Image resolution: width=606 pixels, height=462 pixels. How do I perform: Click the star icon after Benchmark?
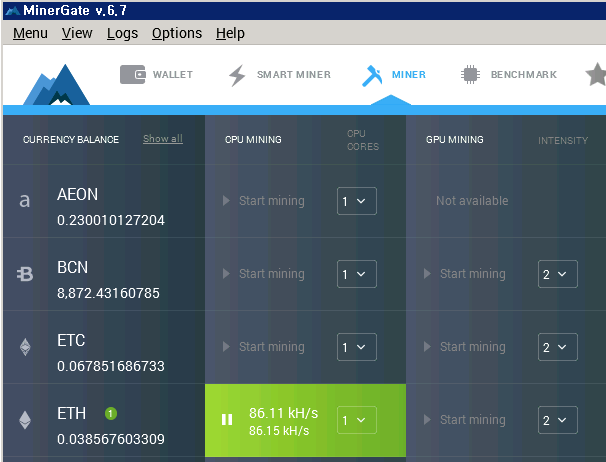click(x=596, y=74)
